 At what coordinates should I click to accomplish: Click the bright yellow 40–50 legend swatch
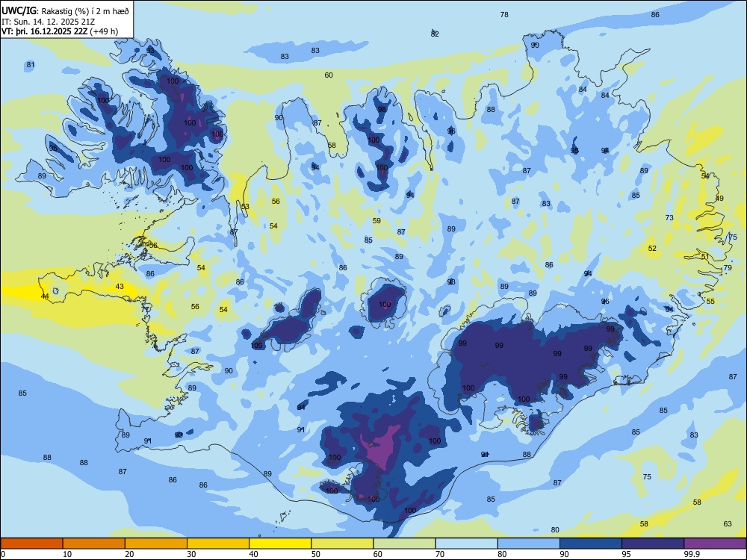click(280, 544)
